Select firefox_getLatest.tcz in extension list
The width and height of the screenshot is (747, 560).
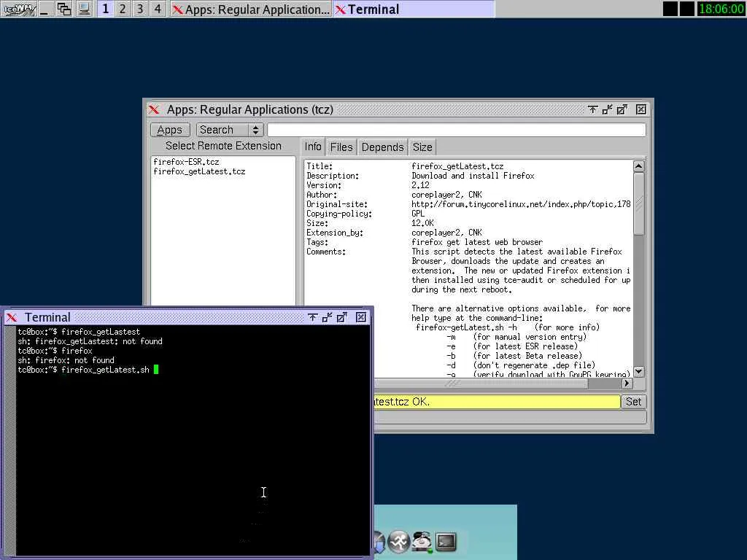tap(199, 171)
